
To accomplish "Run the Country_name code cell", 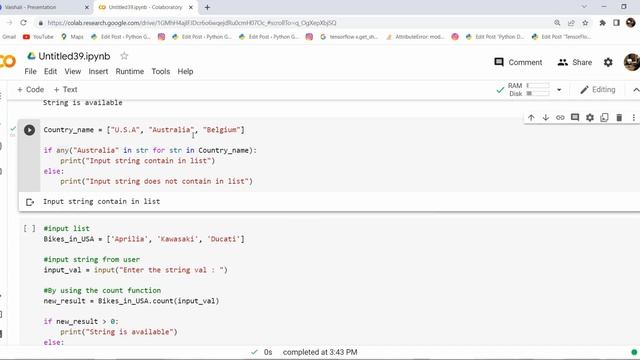I will point(29,130).
